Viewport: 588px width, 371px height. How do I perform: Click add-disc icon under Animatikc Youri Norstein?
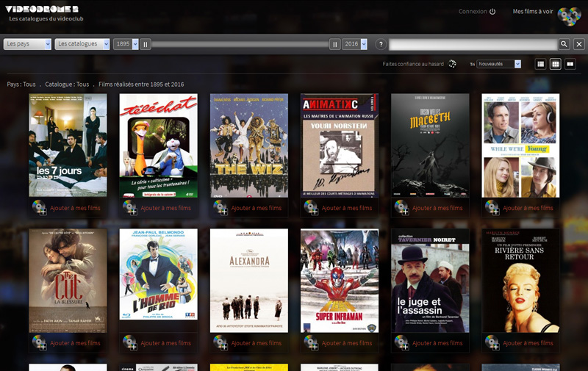click(x=311, y=207)
